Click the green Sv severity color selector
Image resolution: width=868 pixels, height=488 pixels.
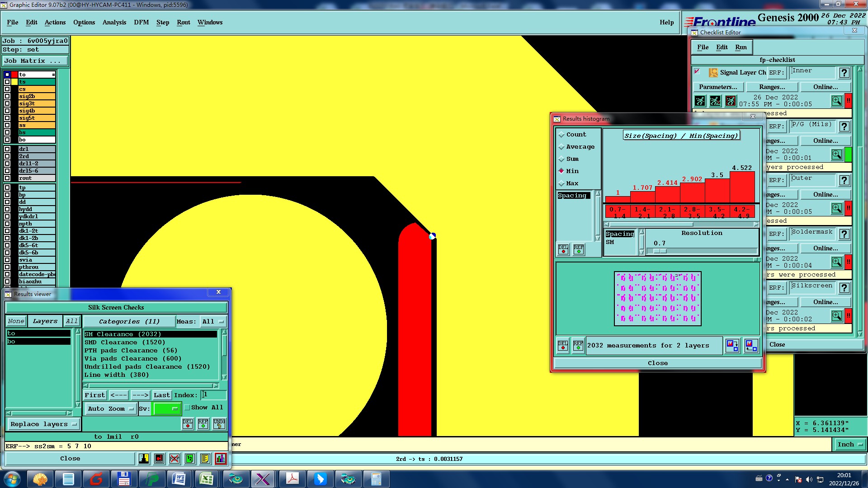pos(166,409)
